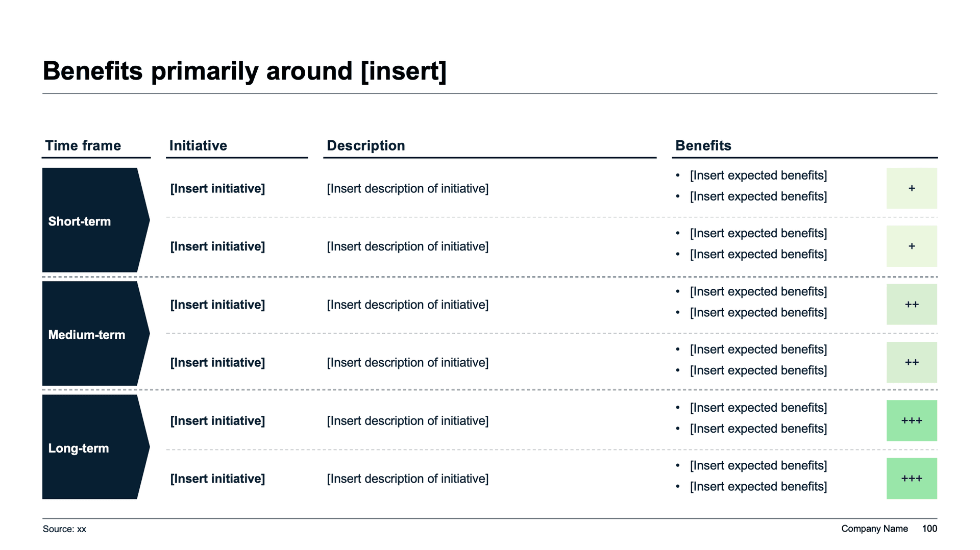
Task: Click the first Long-term row's "+++" box
Action: (912, 420)
